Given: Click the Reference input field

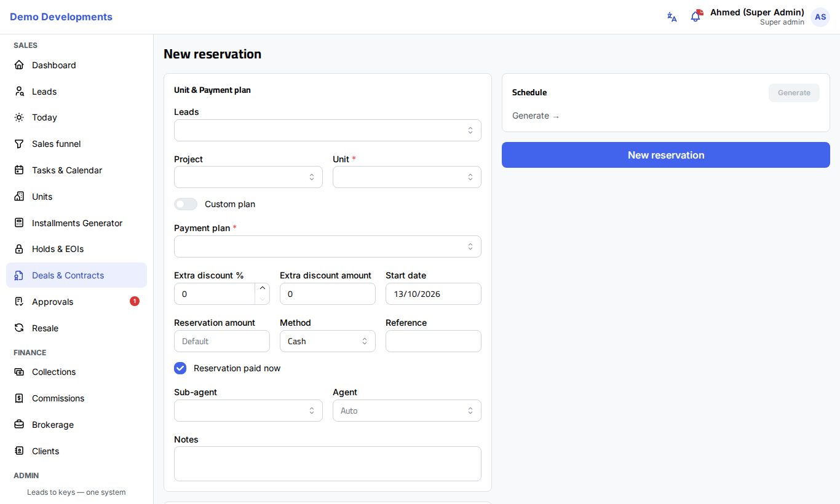Looking at the screenshot, I should click(434, 341).
